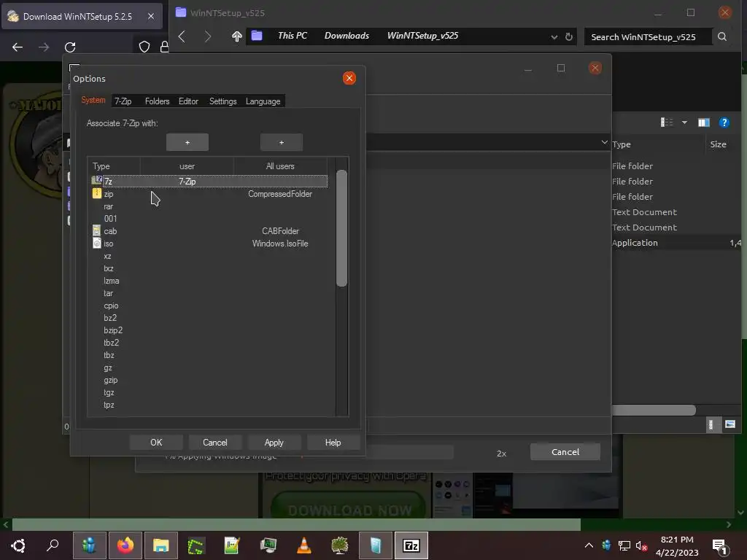This screenshot has height=560, width=747.
Task: Click Downloads in the explorer breadcrumb
Action: pyautogui.click(x=347, y=36)
